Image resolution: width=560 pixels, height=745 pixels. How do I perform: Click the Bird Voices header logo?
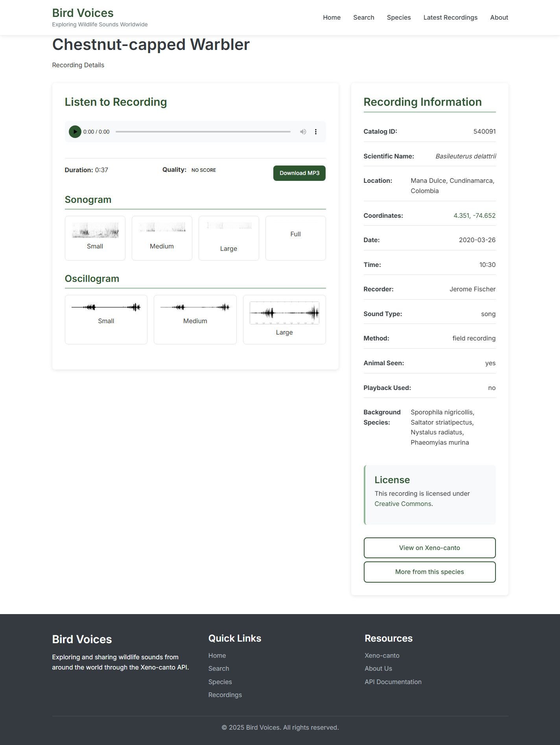coord(83,13)
